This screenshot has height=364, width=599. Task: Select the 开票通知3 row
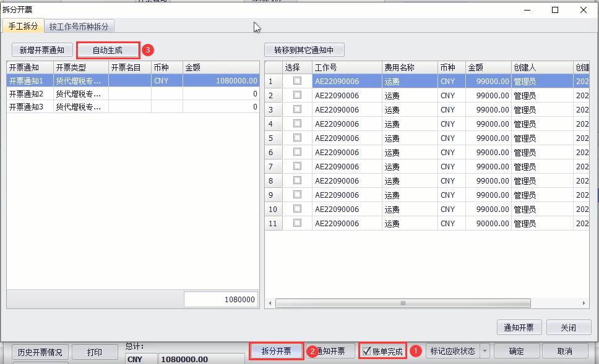point(26,107)
